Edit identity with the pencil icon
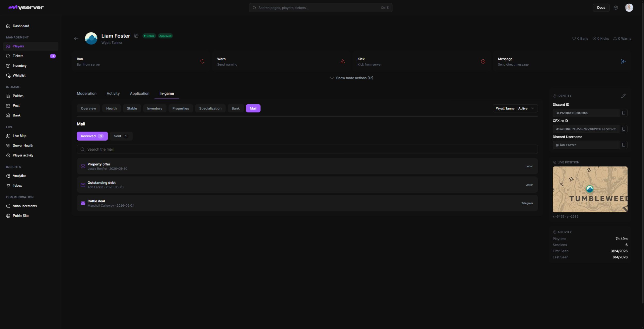Viewport: 644px width, 329px height. coord(623,96)
